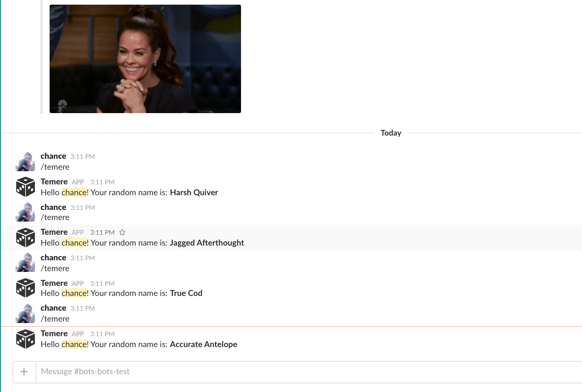Click Temere dice avatar beside Accurate Antelope message
This screenshot has height=392, width=582.
[26, 339]
